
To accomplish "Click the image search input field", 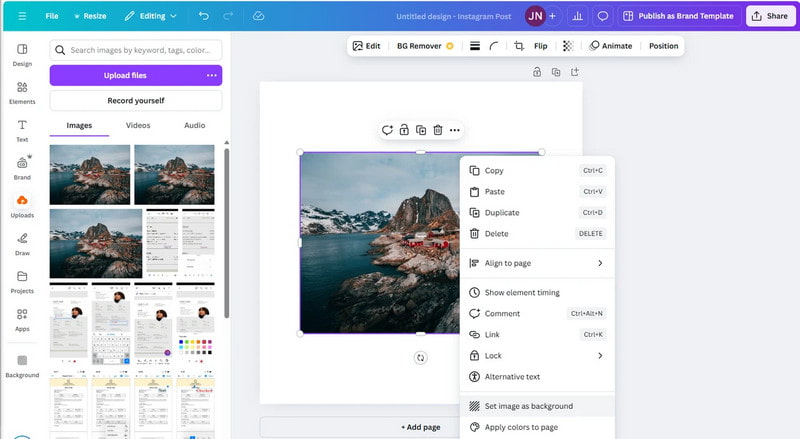I will (x=138, y=49).
